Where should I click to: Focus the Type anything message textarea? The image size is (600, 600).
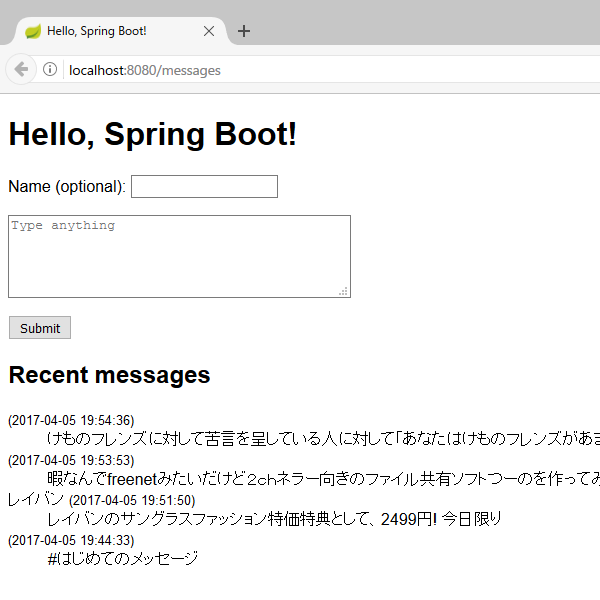click(178, 255)
